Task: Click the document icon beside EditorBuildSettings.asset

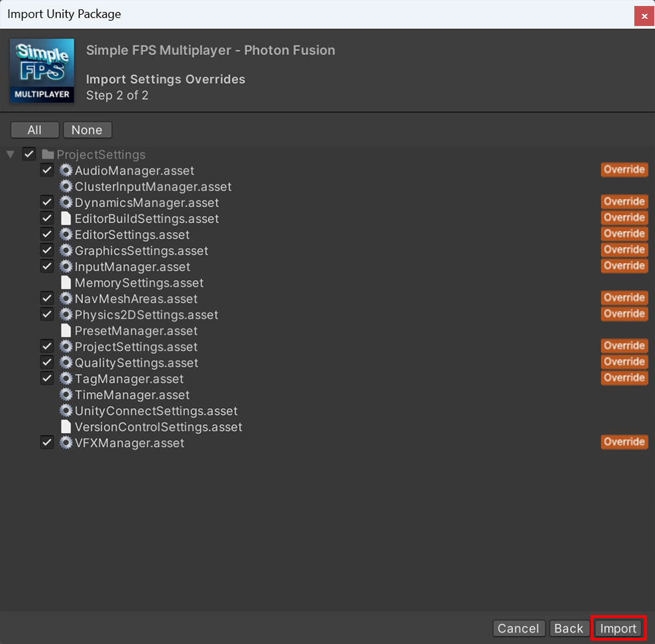Action: (x=66, y=218)
